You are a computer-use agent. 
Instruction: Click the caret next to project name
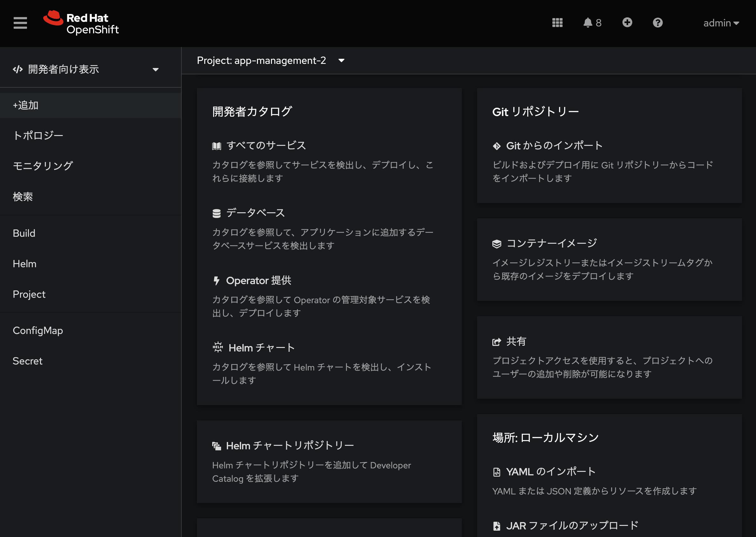(341, 60)
